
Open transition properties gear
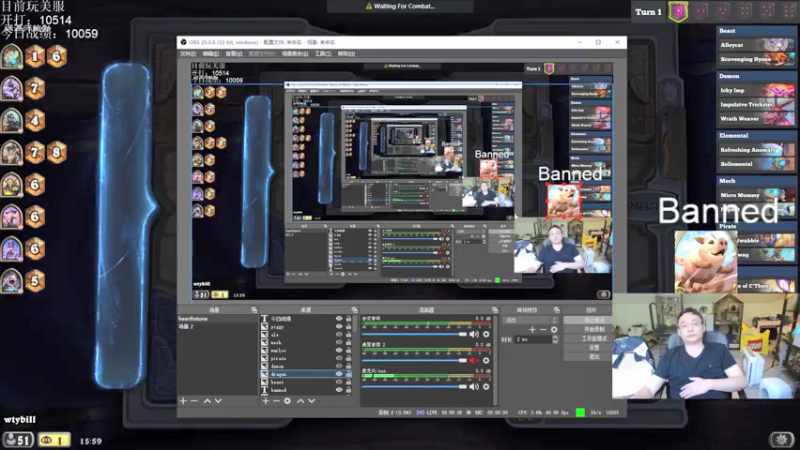point(554,330)
